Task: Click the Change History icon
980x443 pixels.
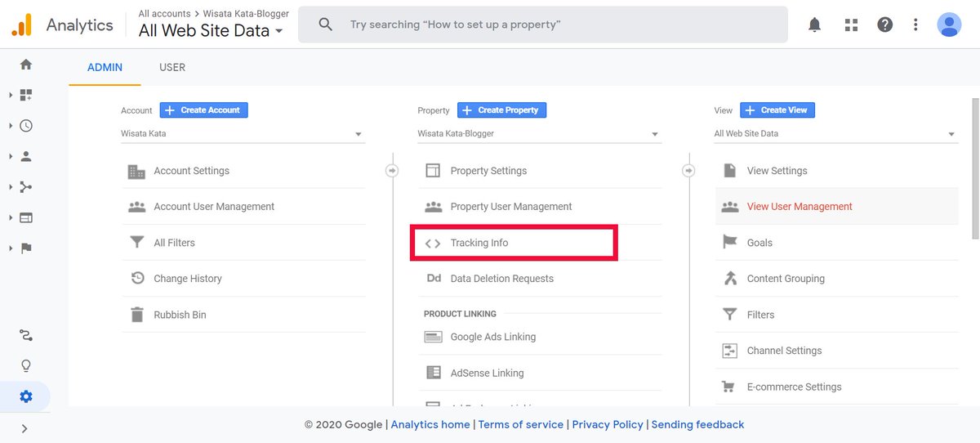Action: pos(137,279)
